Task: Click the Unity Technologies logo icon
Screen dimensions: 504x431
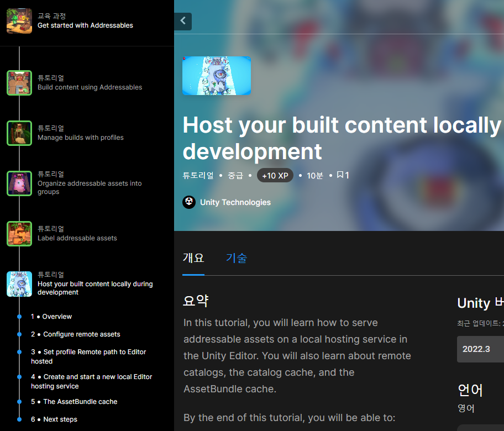Action: coord(189,202)
